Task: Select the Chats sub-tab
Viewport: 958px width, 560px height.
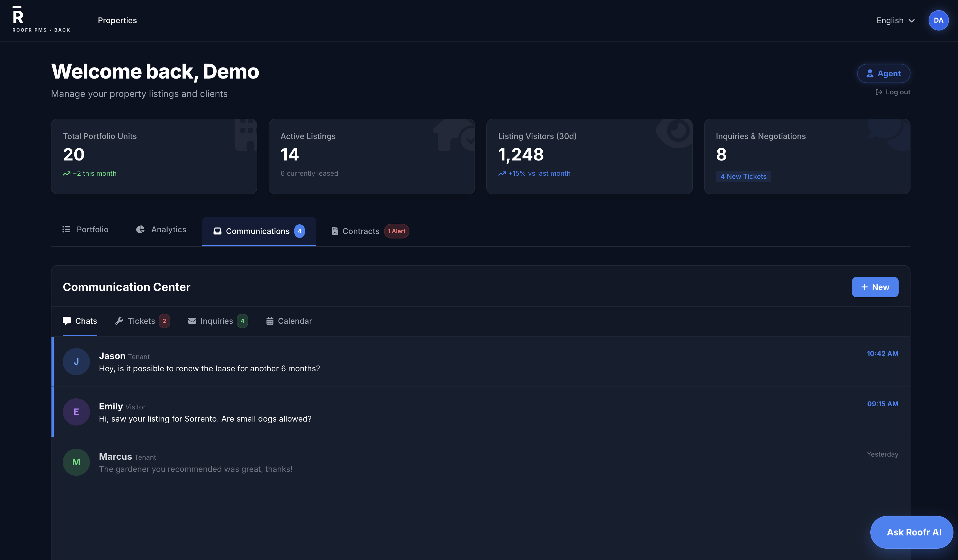Action: click(x=80, y=321)
